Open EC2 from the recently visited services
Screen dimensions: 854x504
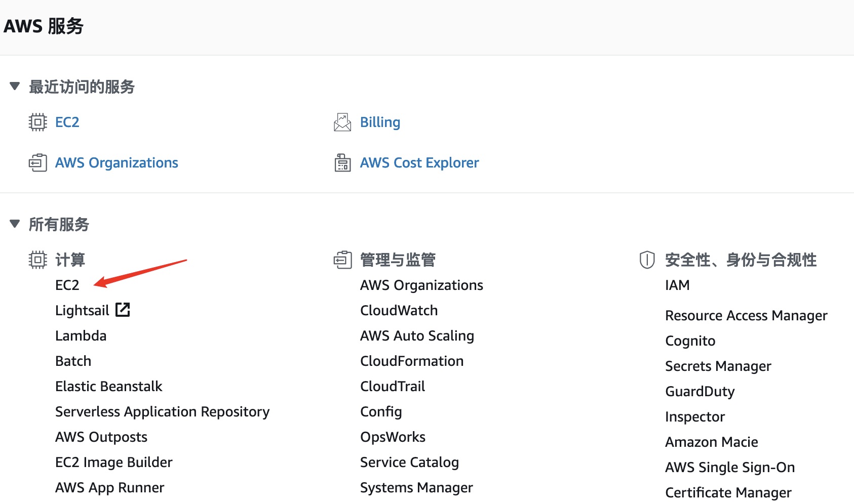click(x=67, y=122)
